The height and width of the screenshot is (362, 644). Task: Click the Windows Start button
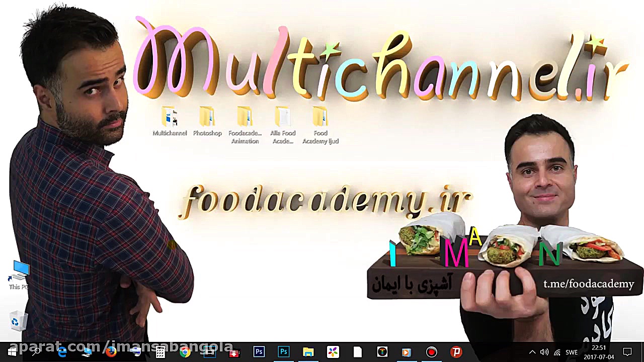click(x=12, y=352)
